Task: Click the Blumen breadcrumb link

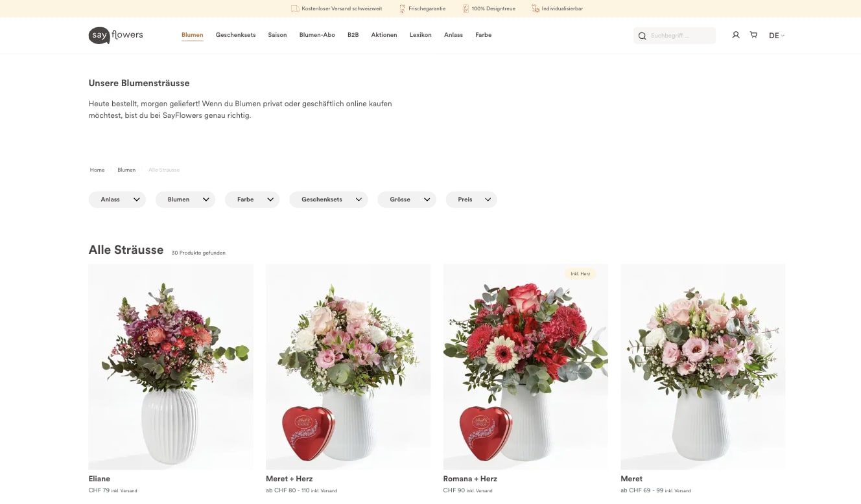Action: click(x=126, y=170)
